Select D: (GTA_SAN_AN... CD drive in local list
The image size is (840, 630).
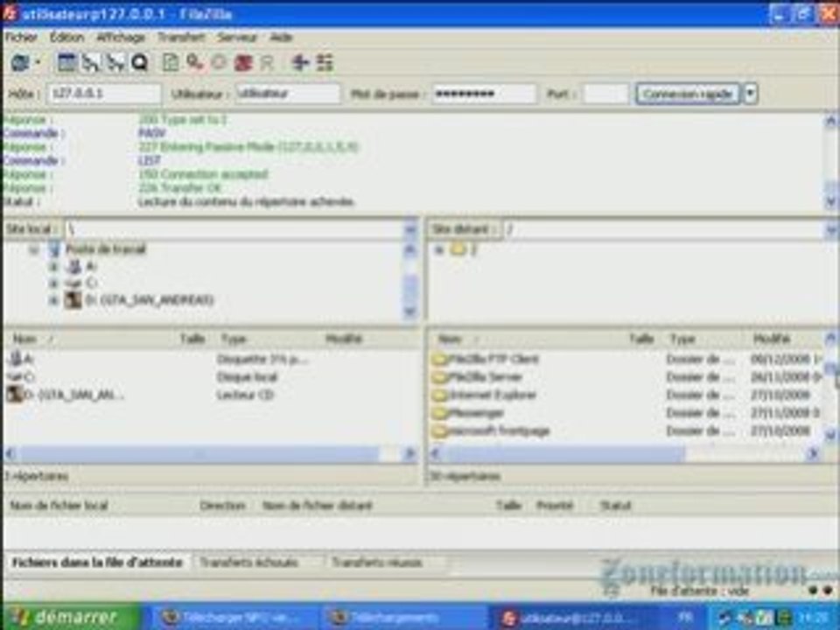(66, 395)
